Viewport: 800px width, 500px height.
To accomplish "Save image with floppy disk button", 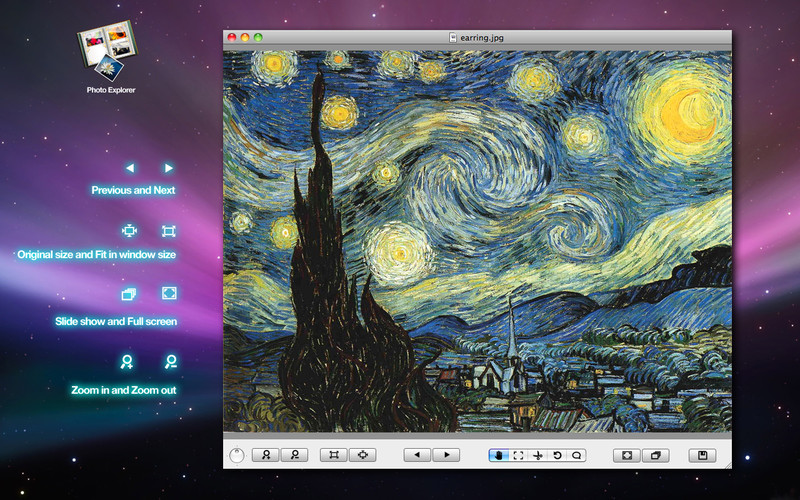I will [703, 455].
